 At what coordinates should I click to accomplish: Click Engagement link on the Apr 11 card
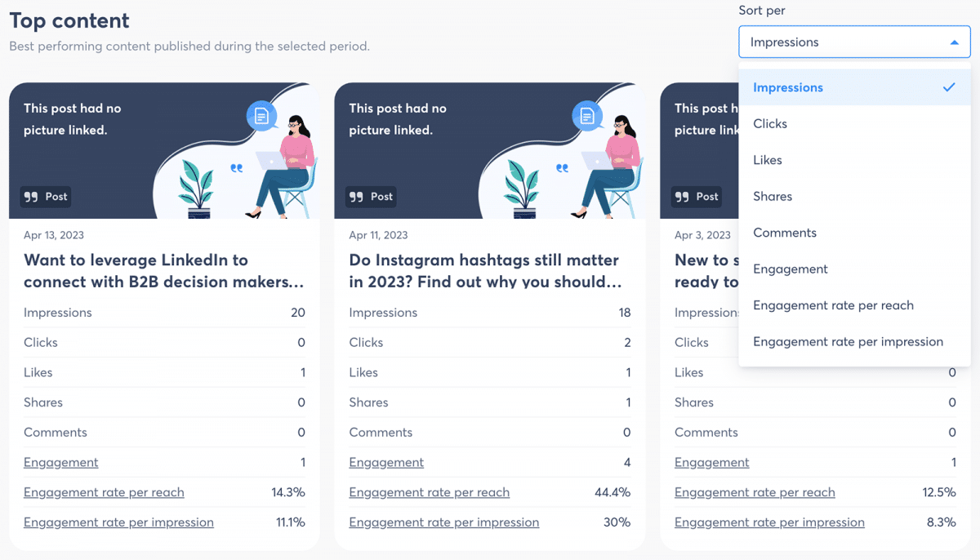tap(386, 462)
